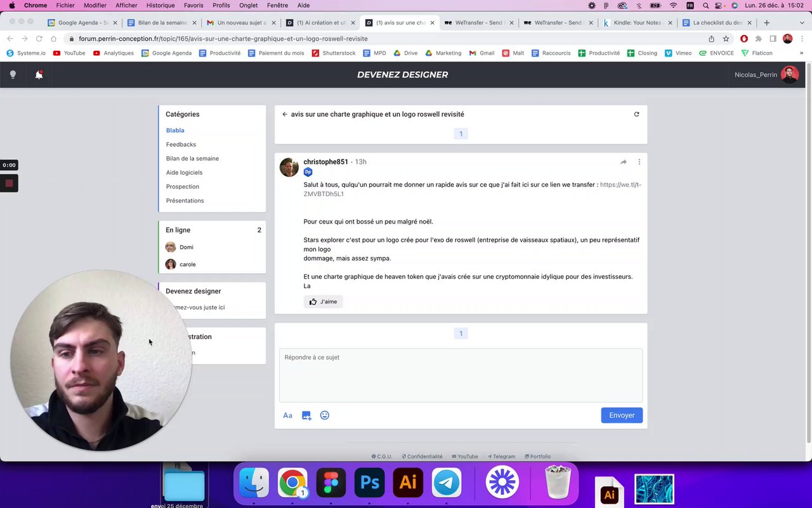
Task: Open a new browser tab with plus
Action: [x=766, y=22]
